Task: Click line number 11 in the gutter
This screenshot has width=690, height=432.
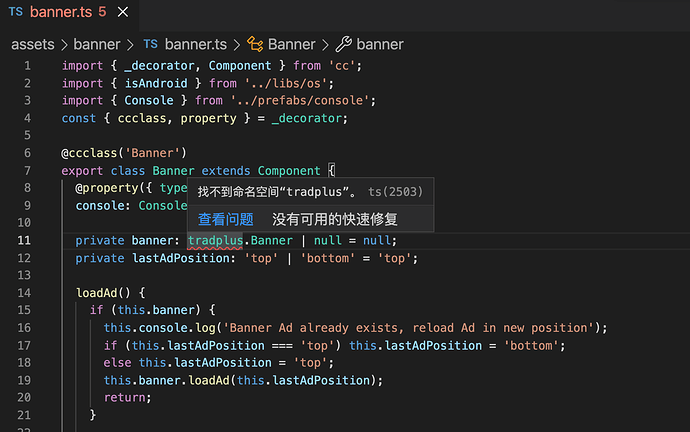Action: 24,240
